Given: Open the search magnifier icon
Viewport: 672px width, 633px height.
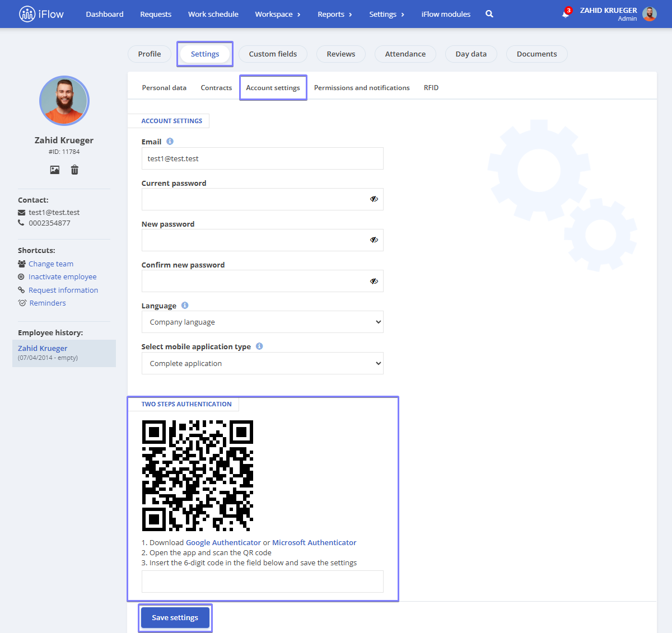Looking at the screenshot, I should click(489, 14).
